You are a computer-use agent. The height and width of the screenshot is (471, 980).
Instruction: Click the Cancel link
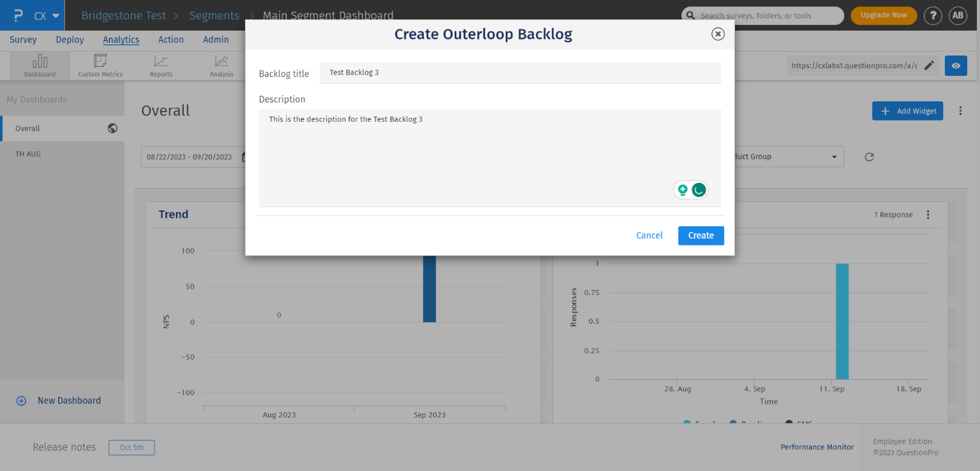[649, 235]
